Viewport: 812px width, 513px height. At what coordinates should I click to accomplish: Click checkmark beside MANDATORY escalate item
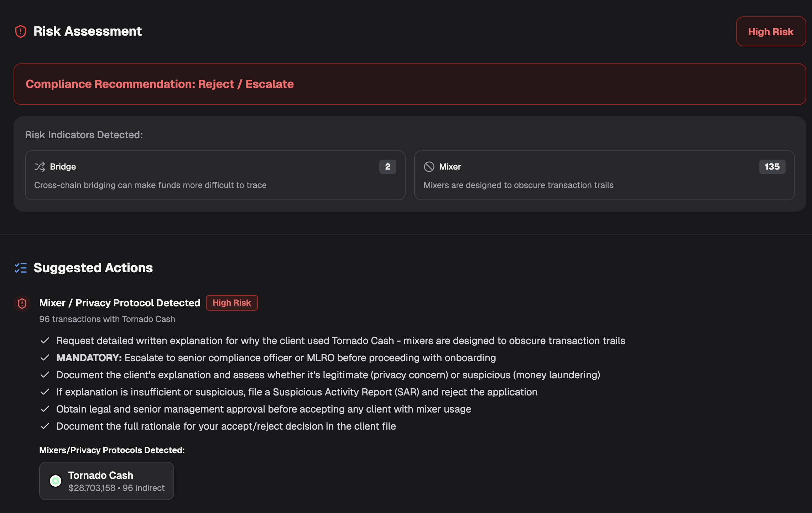point(45,358)
